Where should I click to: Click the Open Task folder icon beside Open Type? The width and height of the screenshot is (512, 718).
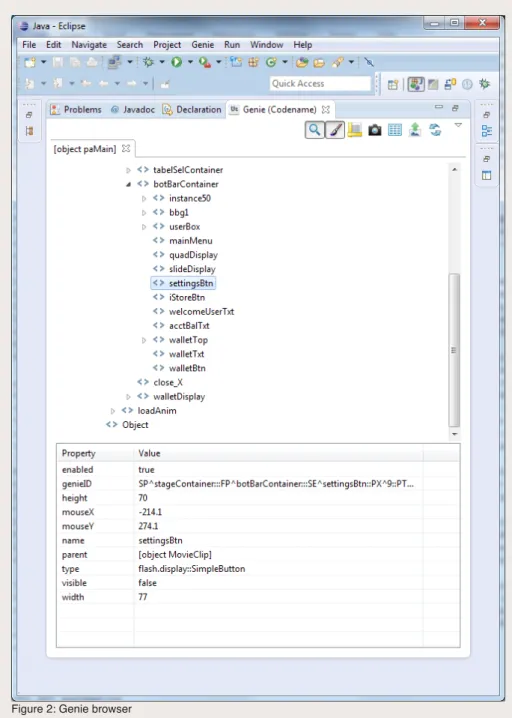tap(319, 62)
